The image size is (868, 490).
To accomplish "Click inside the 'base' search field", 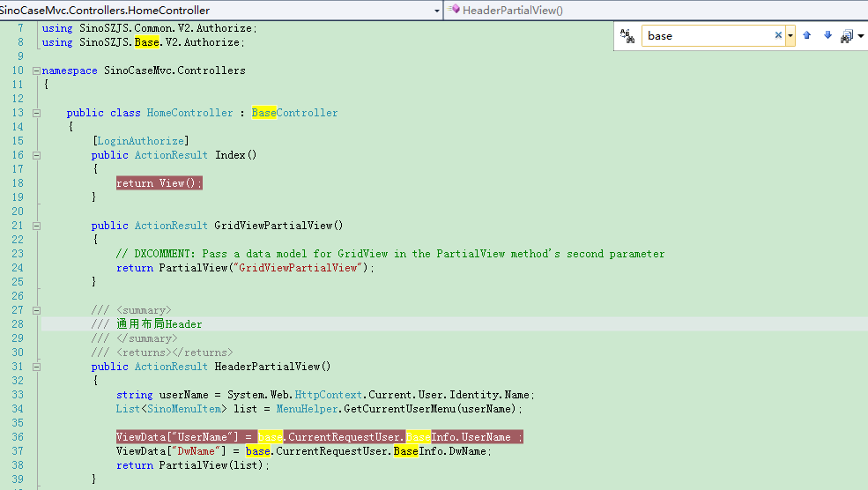I will 705,36.
